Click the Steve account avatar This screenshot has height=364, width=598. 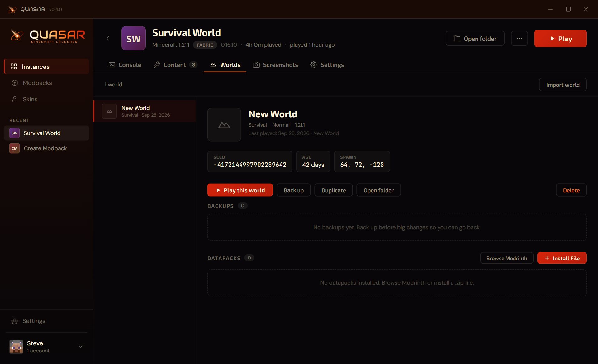pyautogui.click(x=16, y=346)
